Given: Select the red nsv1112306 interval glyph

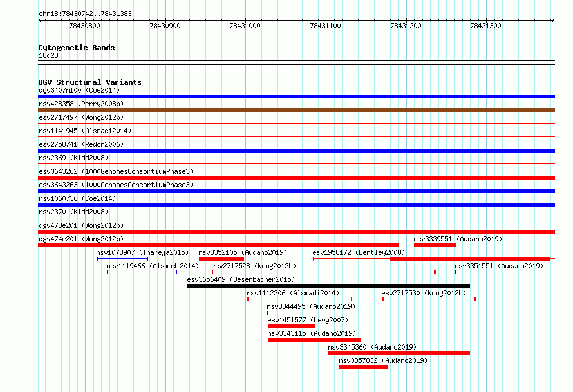Looking at the screenshot, I should pyautogui.click(x=299, y=299).
